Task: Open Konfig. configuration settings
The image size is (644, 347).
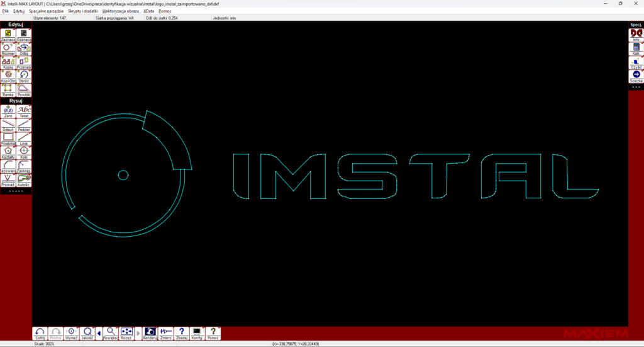Action: click(197, 333)
